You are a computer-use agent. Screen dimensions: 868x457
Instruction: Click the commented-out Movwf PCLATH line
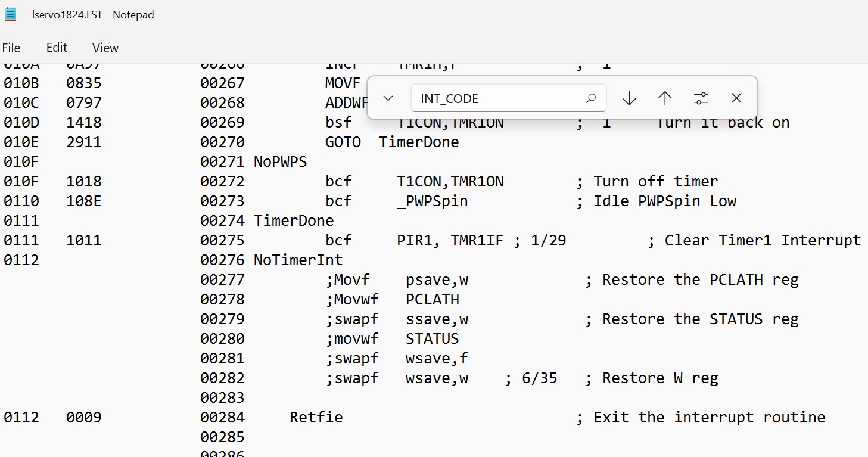(x=392, y=299)
